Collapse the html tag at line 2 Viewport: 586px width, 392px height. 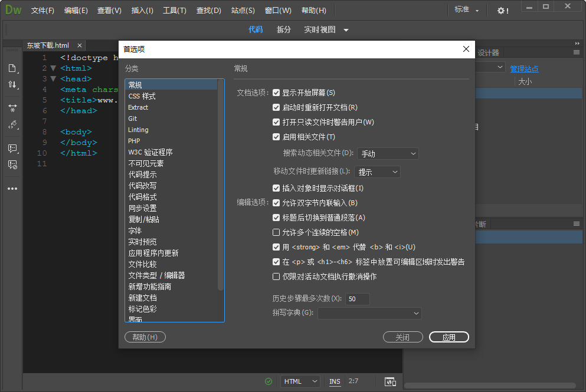(x=53, y=68)
